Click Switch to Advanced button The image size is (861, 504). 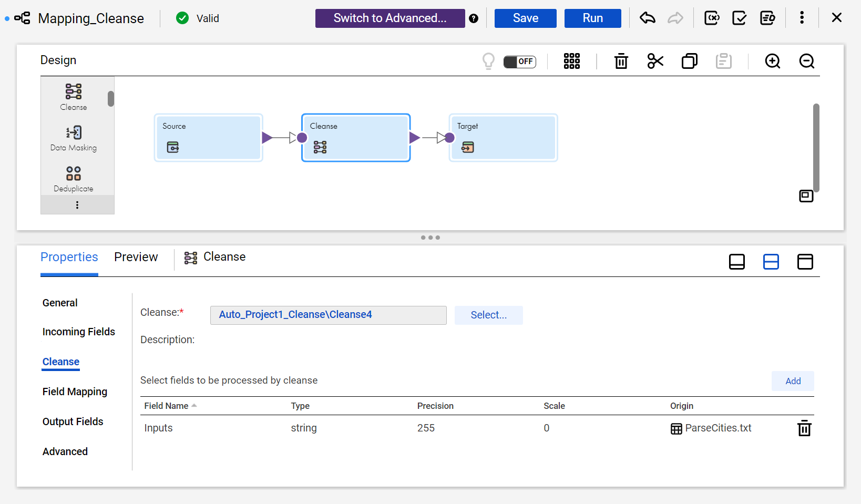tap(390, 18)
